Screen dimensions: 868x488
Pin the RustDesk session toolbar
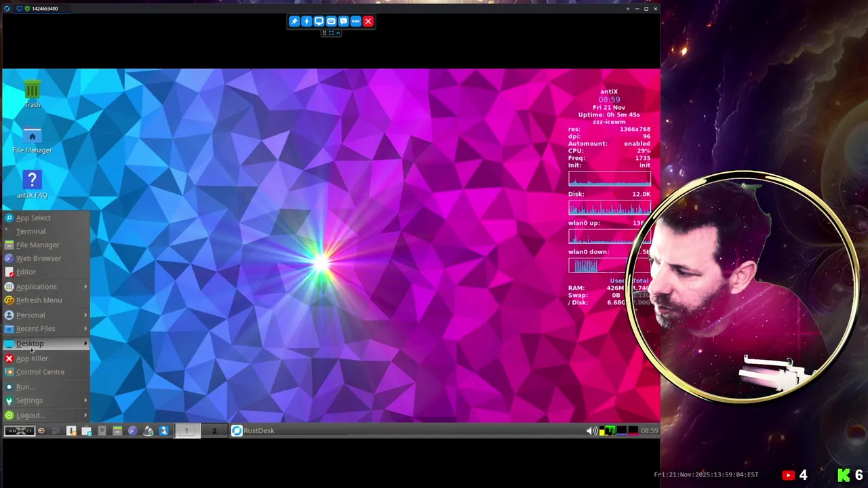[x=294, y=21]
